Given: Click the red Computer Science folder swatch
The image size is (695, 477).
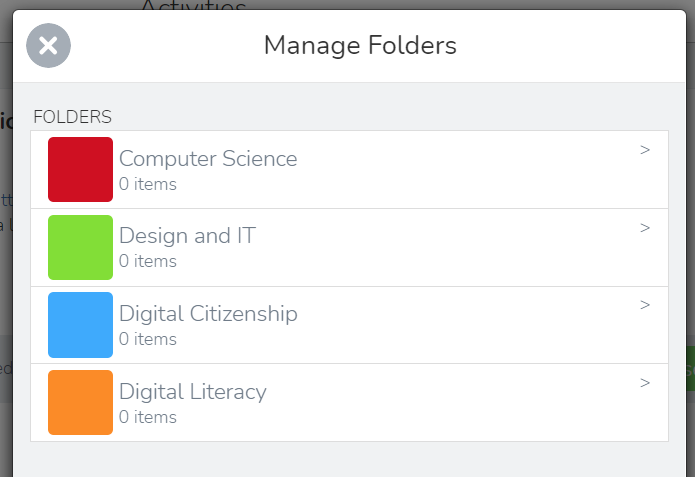Looking at the screenshot, I should [x=80, y=169].
